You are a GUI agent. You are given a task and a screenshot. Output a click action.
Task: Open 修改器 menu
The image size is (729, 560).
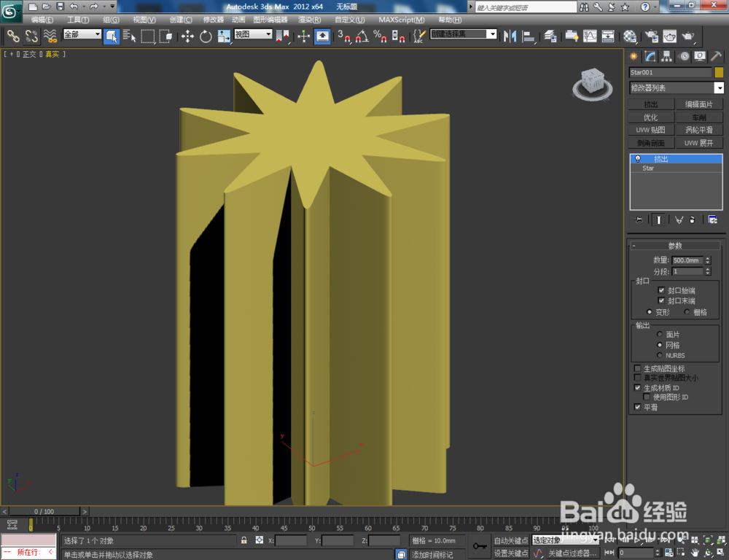(x=214, y=20)
